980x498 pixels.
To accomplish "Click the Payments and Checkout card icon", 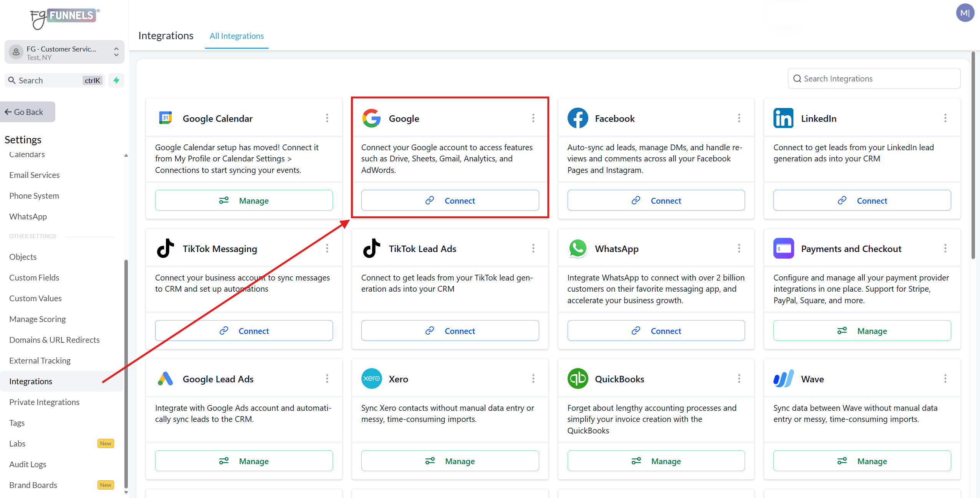I will [783, 249].
